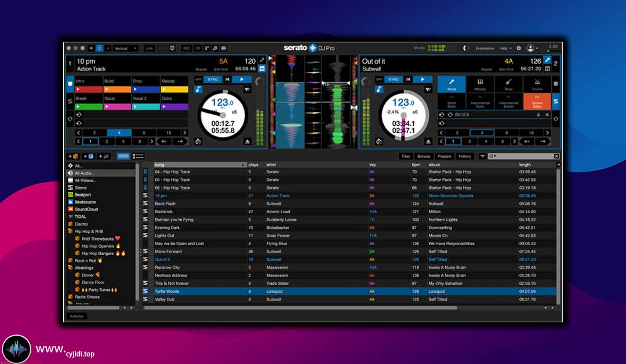
Task: Toggle keylock on deck 2
Action: (x=379, y=89)
